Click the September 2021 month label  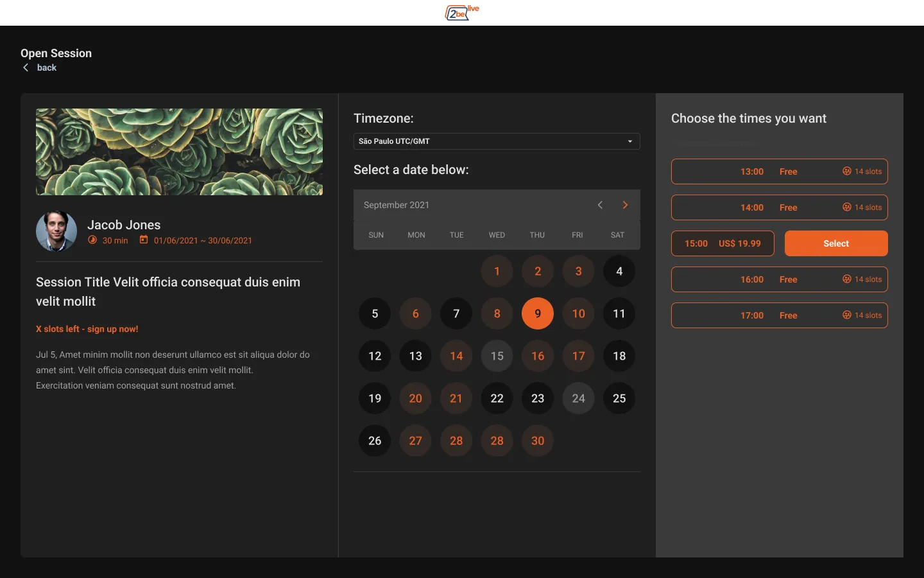click(x=397, y=205)
